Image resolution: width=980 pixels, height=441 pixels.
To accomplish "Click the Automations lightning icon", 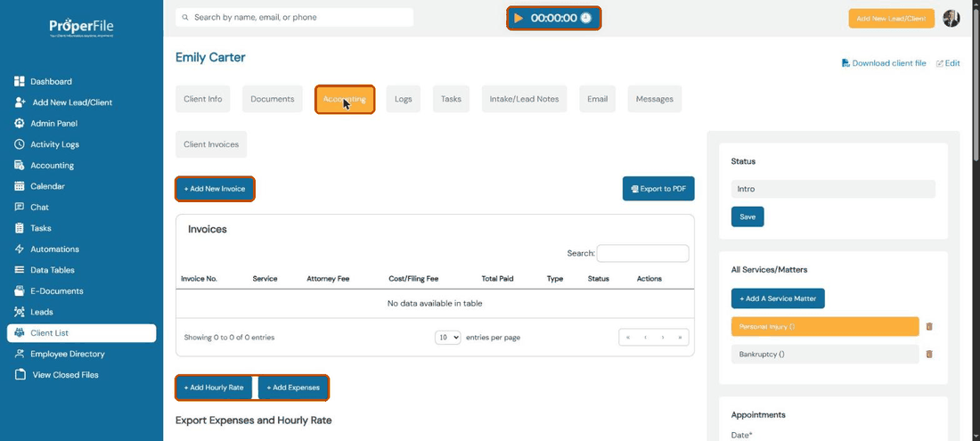I will point(20,249).
